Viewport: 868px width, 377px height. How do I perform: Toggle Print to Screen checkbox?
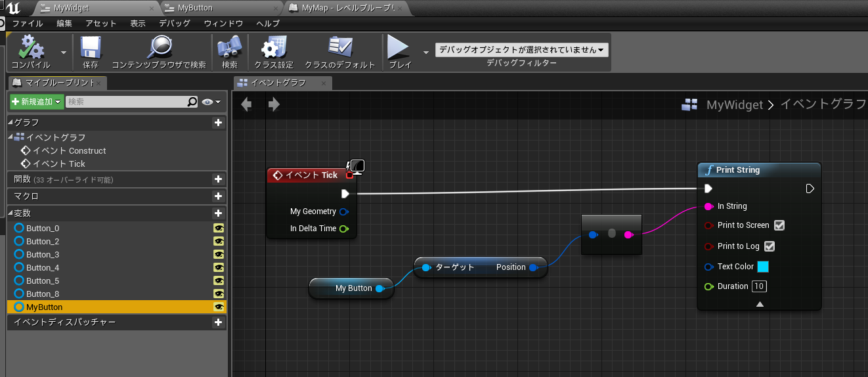779,225
